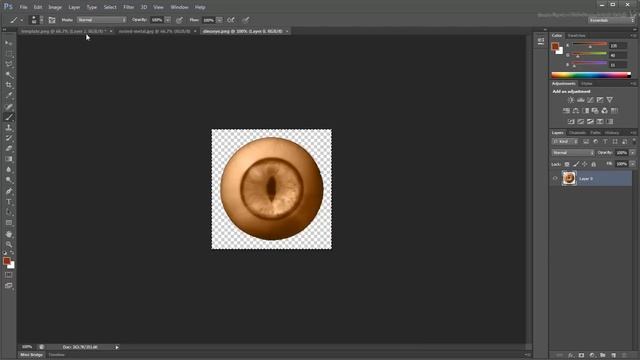
Task: Open the Image menu
Action: click(x=55, y=7)
